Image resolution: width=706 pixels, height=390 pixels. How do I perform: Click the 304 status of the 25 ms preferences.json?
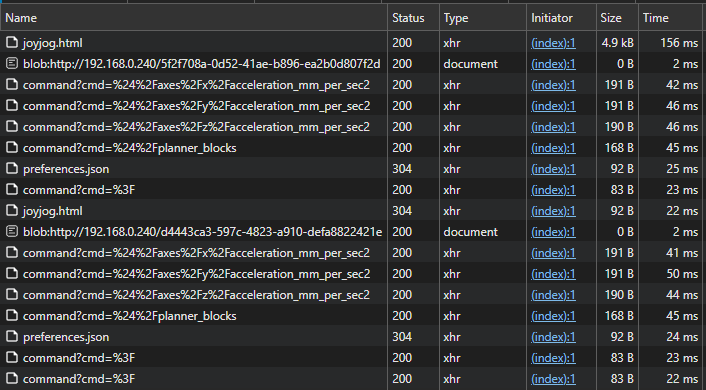[402, 169]
